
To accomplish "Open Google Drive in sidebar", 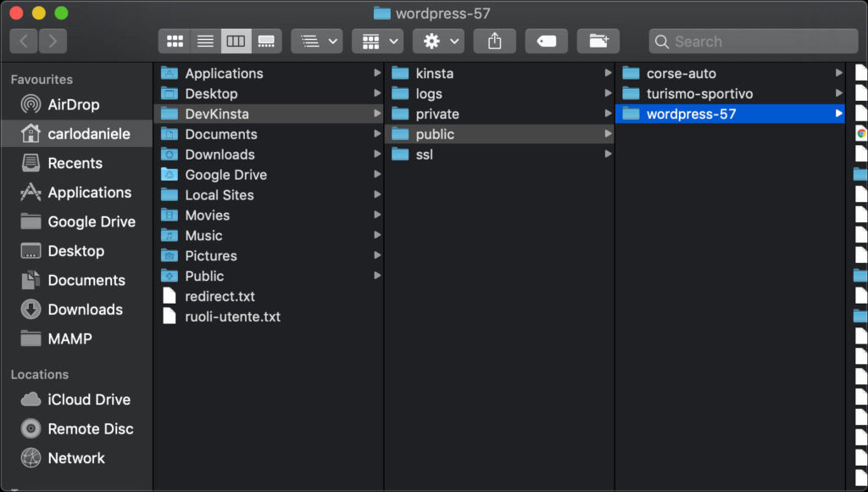I will point(76,221).
